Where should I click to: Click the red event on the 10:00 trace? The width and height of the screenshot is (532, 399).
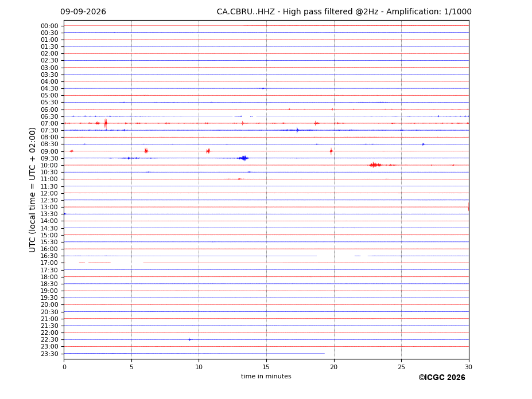375,165
